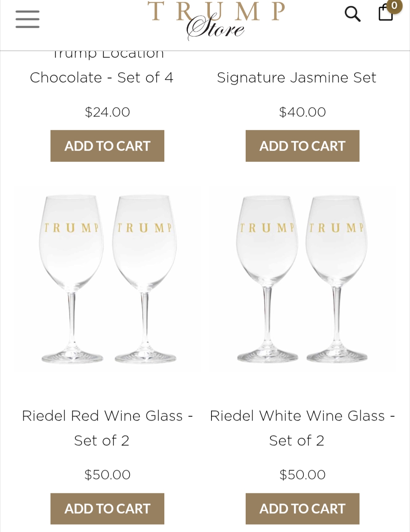
Task: Add Chocolate Set of 4 to cart
Action: [107, 146]
